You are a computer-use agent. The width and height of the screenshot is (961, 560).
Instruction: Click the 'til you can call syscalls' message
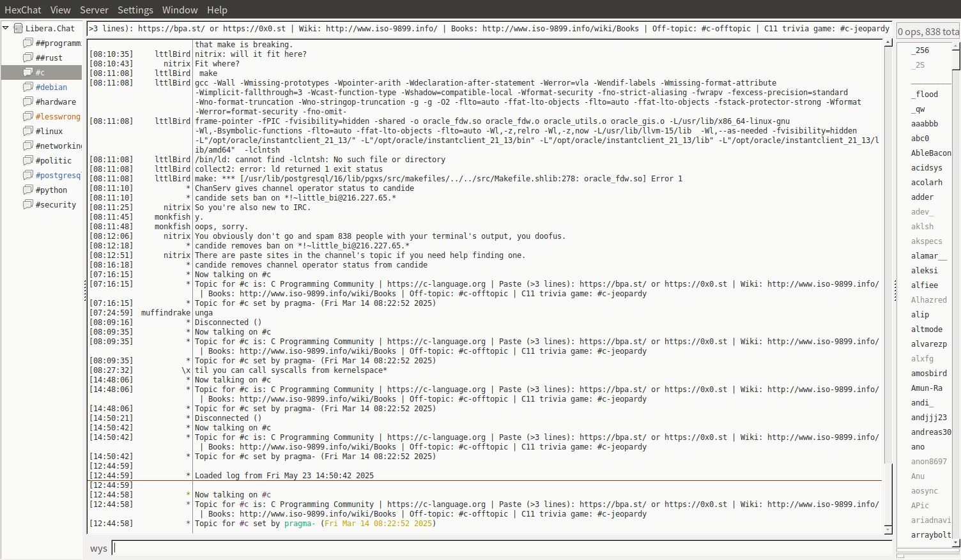[291, 370]
